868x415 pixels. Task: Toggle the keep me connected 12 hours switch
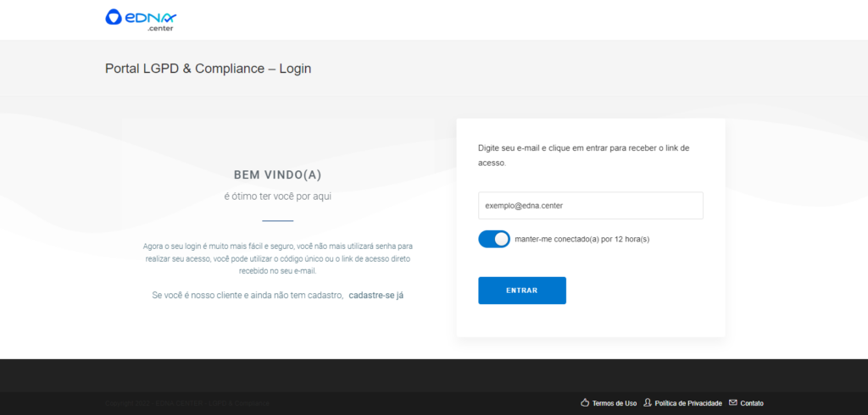pyautogui.click(x=494, y=239)
